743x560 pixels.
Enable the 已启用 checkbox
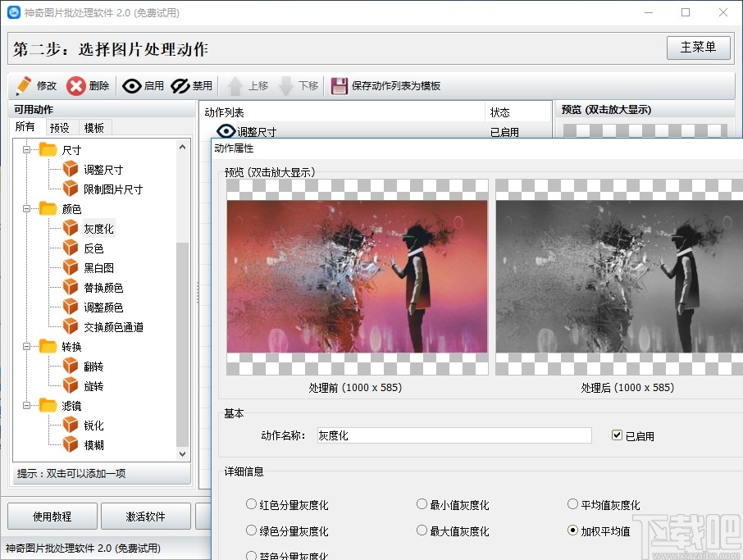pos(618,435)
